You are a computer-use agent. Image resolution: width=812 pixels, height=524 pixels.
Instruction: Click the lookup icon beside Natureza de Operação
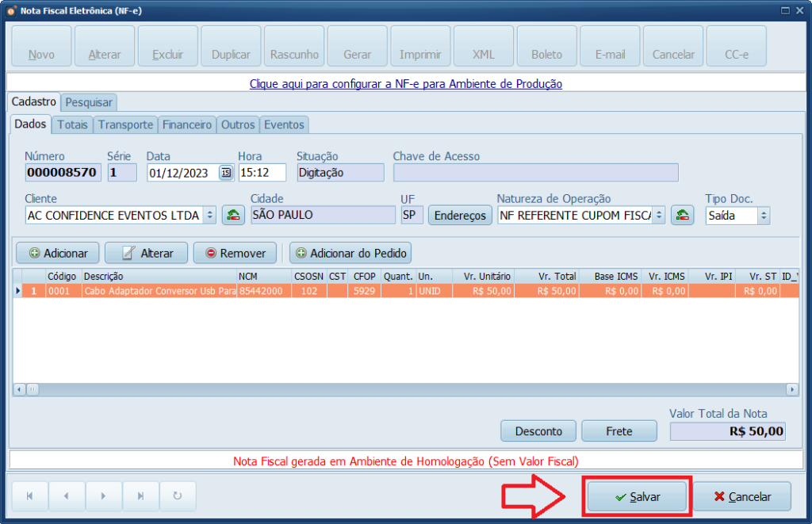[683, 215]
